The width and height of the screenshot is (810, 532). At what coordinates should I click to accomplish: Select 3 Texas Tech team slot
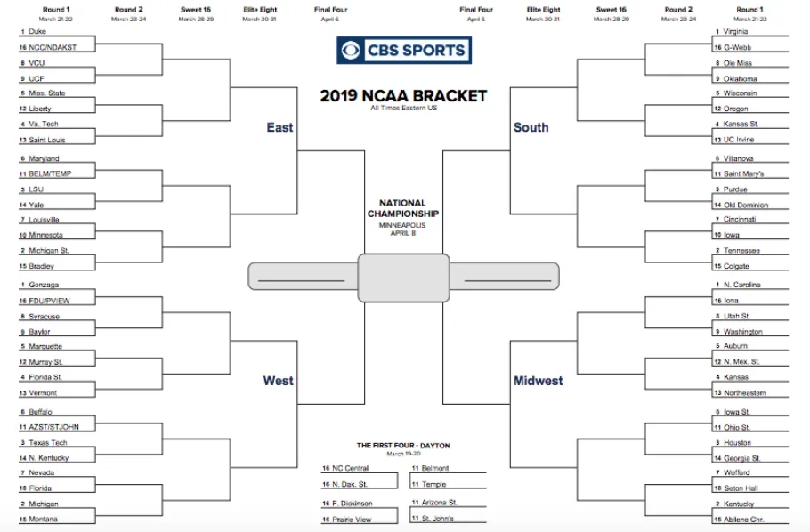pyautogui.click(x=57, y=443)
